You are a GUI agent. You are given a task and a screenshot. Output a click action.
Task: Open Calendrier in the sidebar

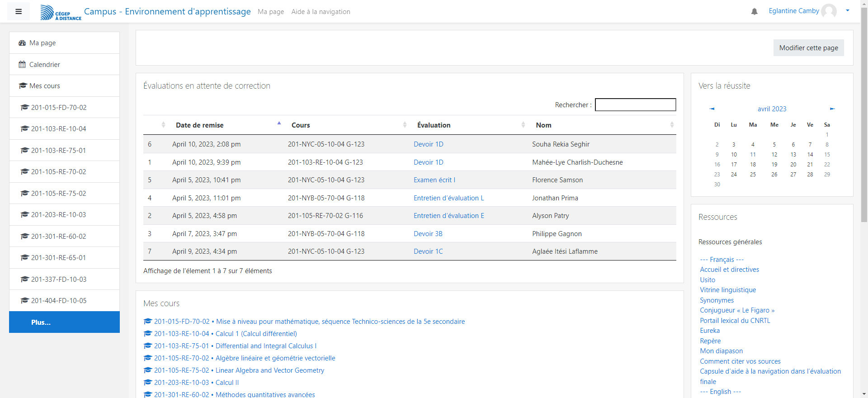point(44,65)
